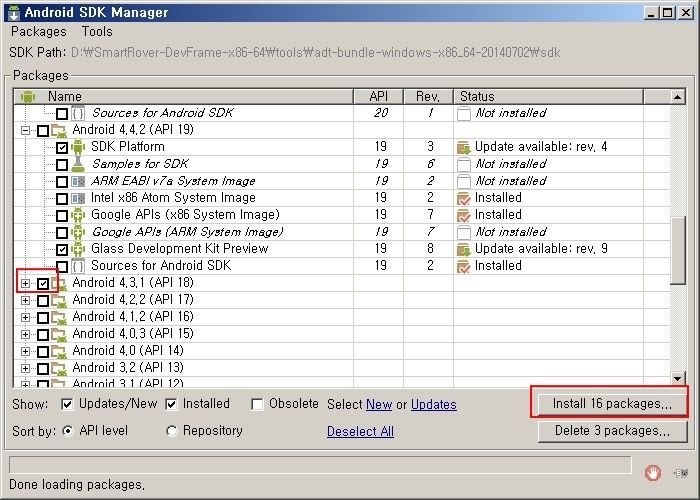The width and height of the screenshot is (700, 500).
Task: Uncheck the SDK Platform API 19 checkbox
Action: coord(62,147)
